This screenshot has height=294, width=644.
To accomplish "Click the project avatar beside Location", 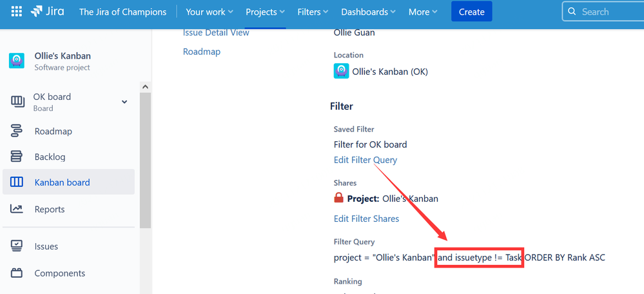I will 341,72.
